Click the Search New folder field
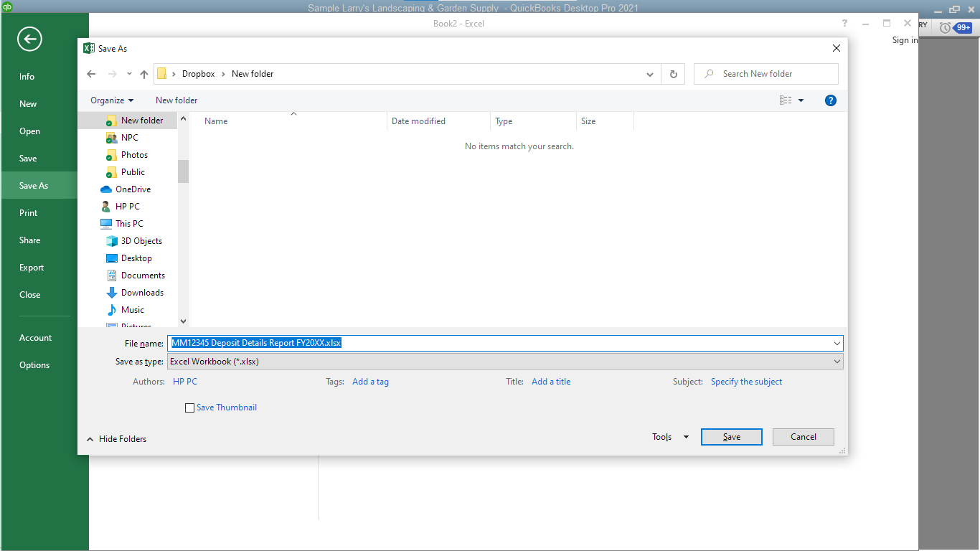 click(x=765, y=74)
